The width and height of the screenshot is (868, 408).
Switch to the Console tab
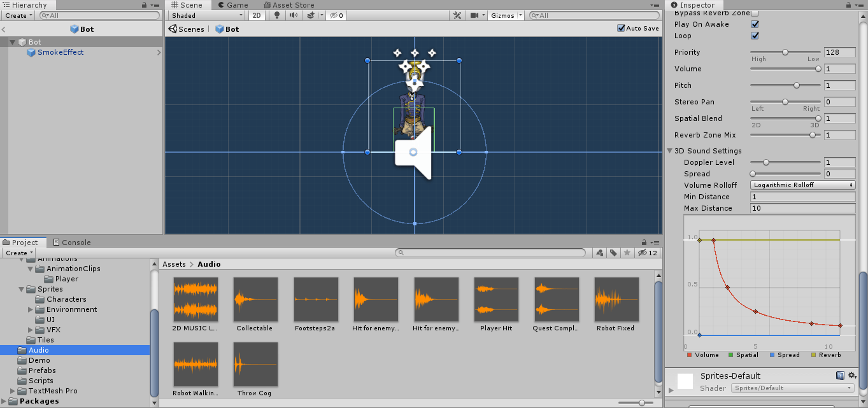click(72, 243)
